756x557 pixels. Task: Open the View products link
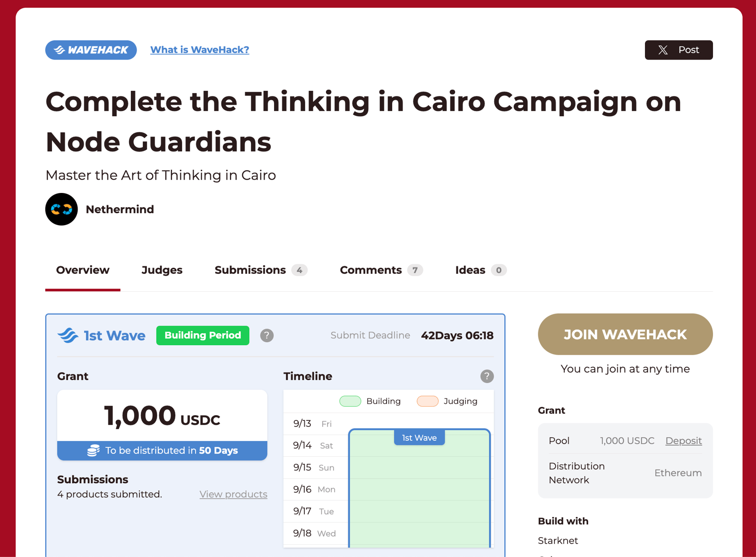(x=233, y=494)
